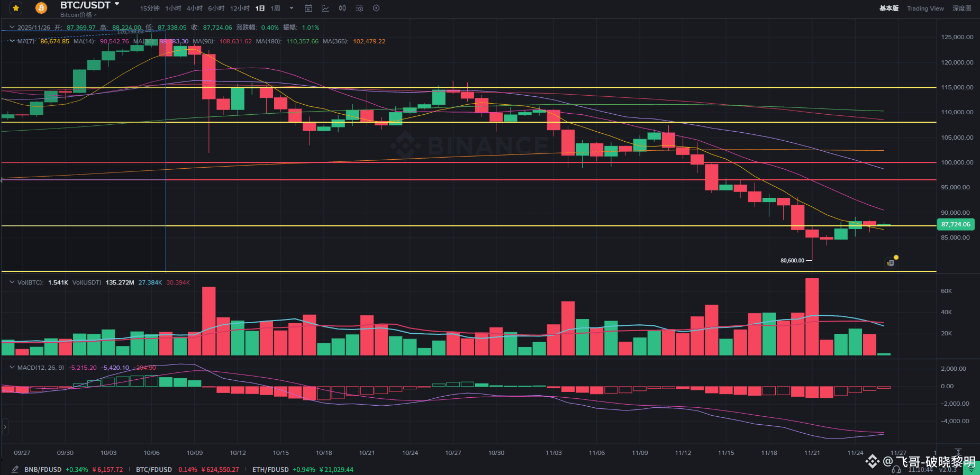Viewport: 980px width, 475px height.
Task: Click the current price tag 87,724.06
Action: 956,224
